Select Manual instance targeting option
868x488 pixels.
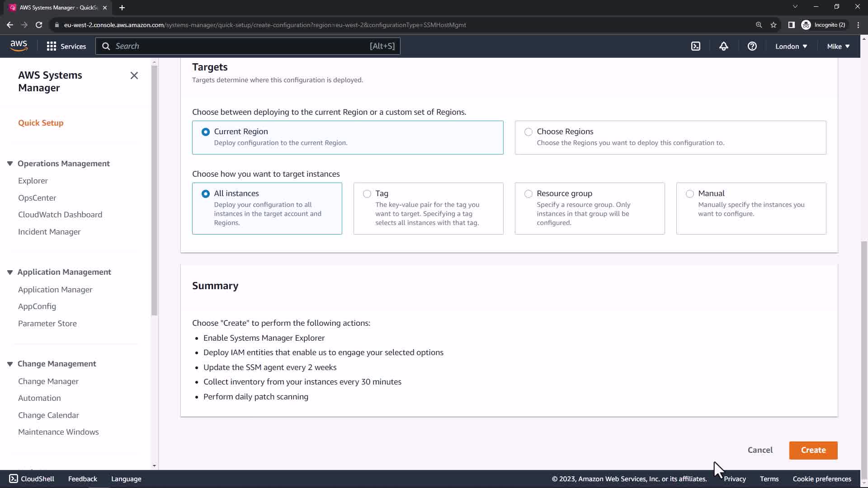coord(689,194)
